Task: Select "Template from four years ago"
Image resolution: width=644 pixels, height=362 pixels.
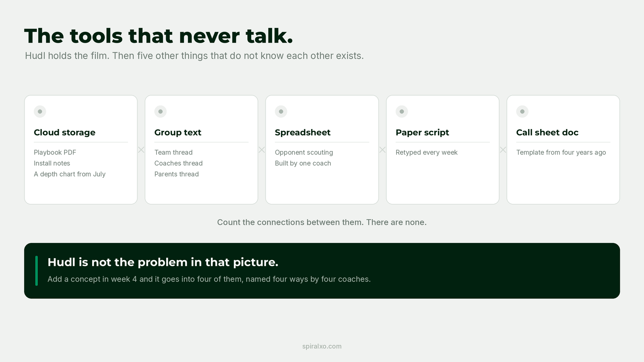Action: coord(561,152)
